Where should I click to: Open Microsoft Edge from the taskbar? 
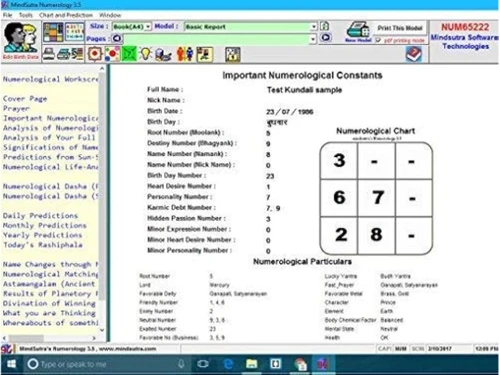pos(228,364)
